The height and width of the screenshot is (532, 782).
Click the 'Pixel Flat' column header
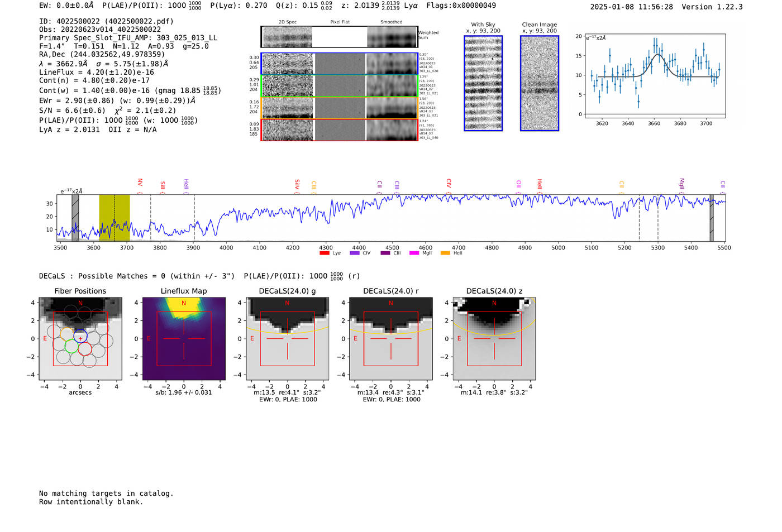coord(340,22)
